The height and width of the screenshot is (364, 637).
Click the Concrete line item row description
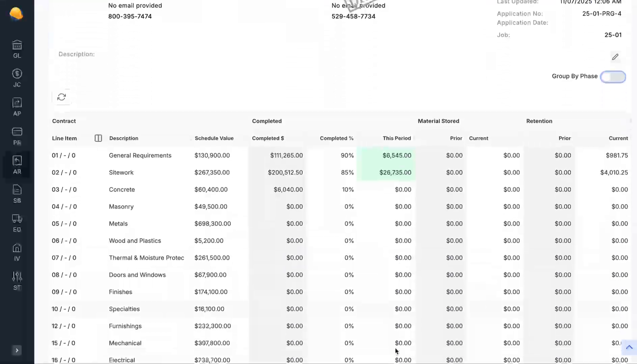[x=122, y=190]
